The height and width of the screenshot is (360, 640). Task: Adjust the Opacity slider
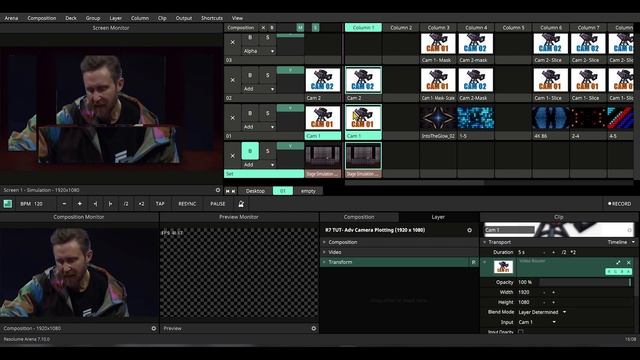[x=585, y=282]
